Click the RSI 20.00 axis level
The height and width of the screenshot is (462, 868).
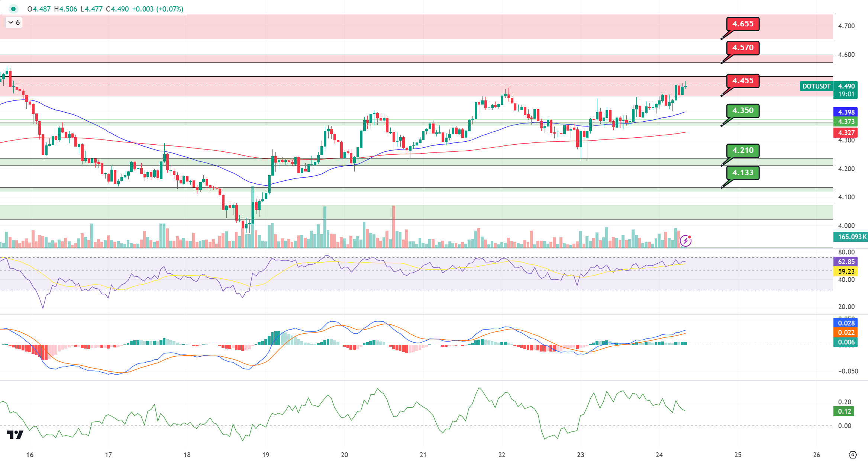pos(846,307)
